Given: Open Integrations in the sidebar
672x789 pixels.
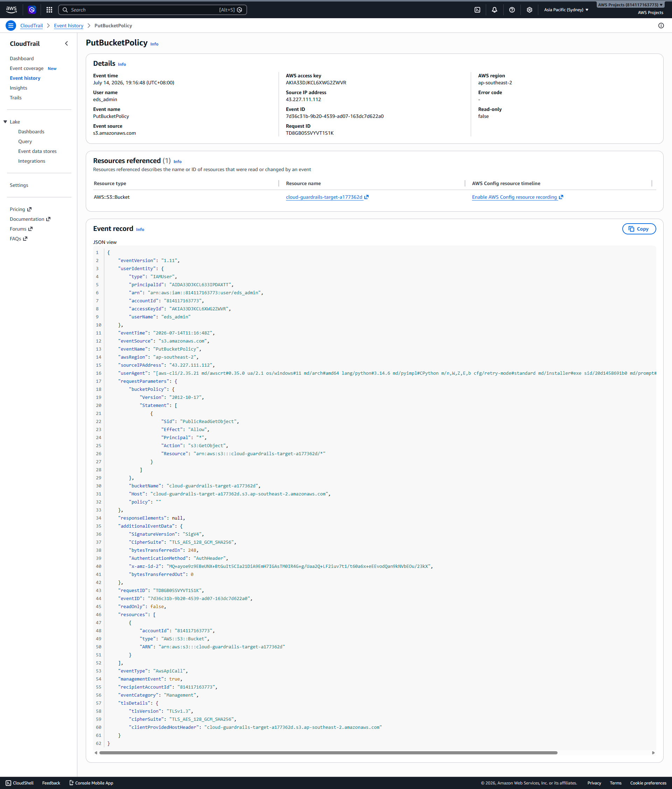Looking at the screenshot, I should 31,161.
